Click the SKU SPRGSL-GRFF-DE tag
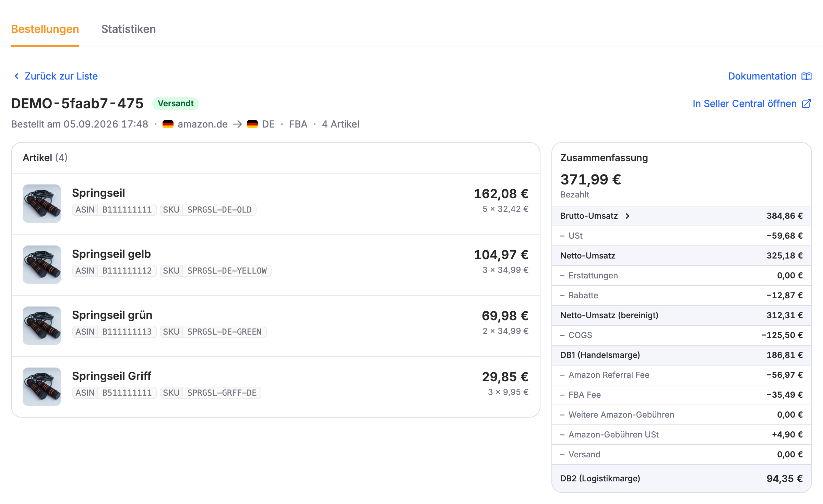Screen dimensions: 823x504 [211, 393]
